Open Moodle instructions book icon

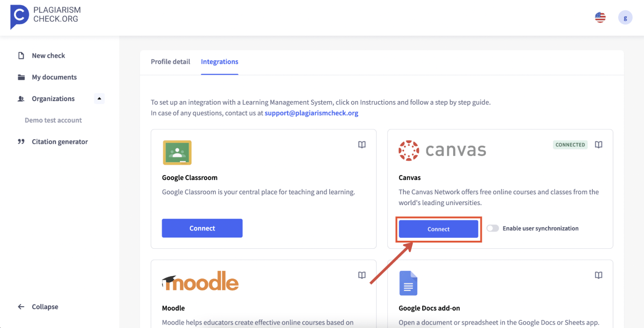(362, 275)
